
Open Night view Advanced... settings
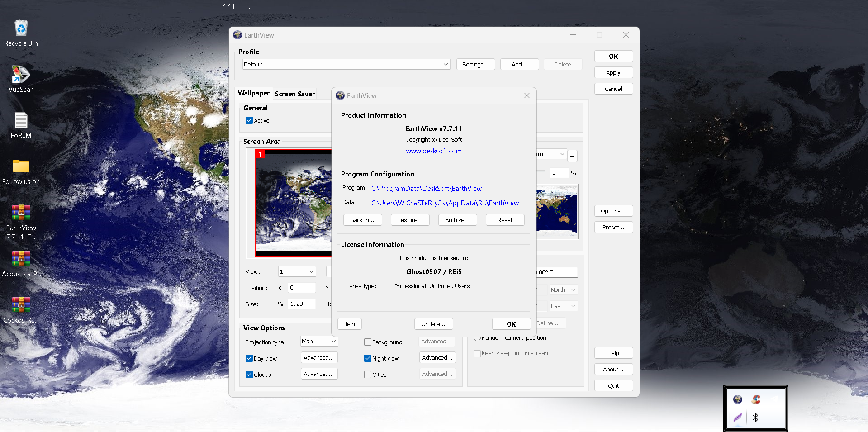point(437,357)
